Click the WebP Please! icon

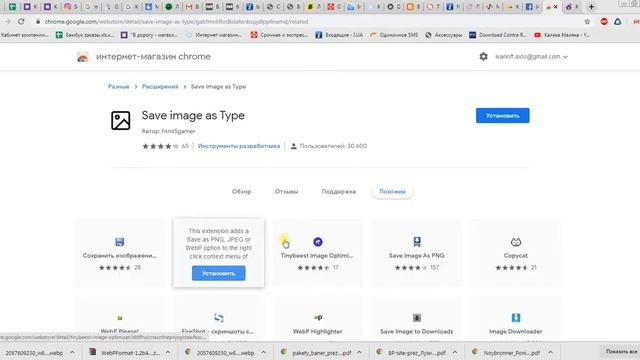coord(120,318)
